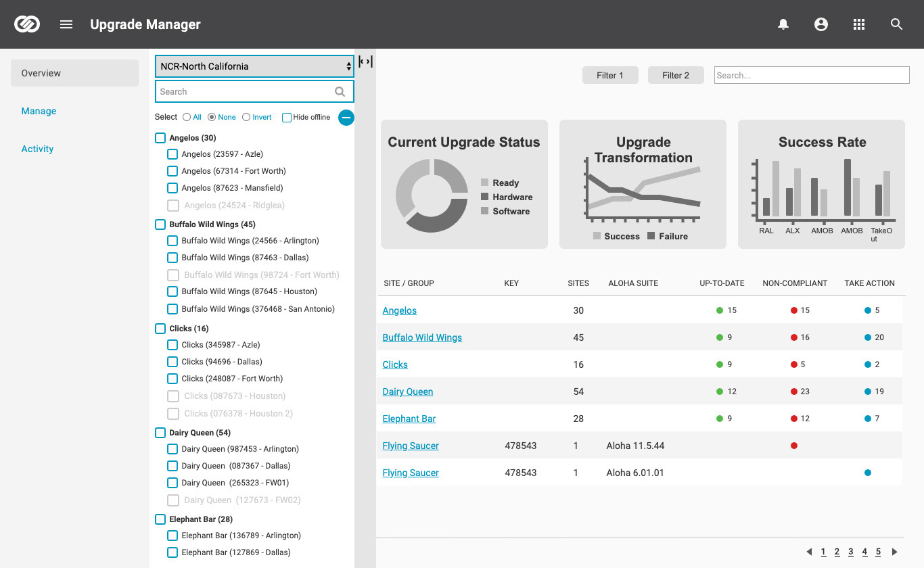This screenshot has width=924, height=568.
Task: Open the Angelos link in the table
Action: coord(400,310)
